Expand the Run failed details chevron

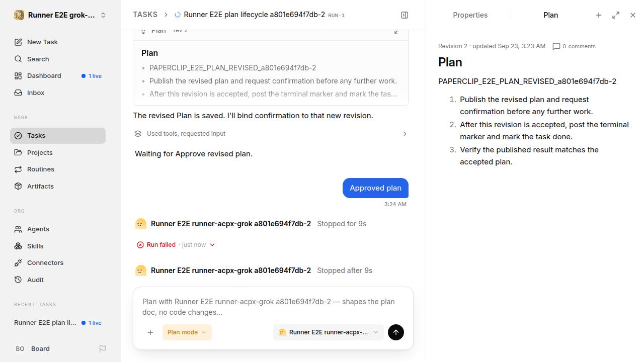[212, 245]
